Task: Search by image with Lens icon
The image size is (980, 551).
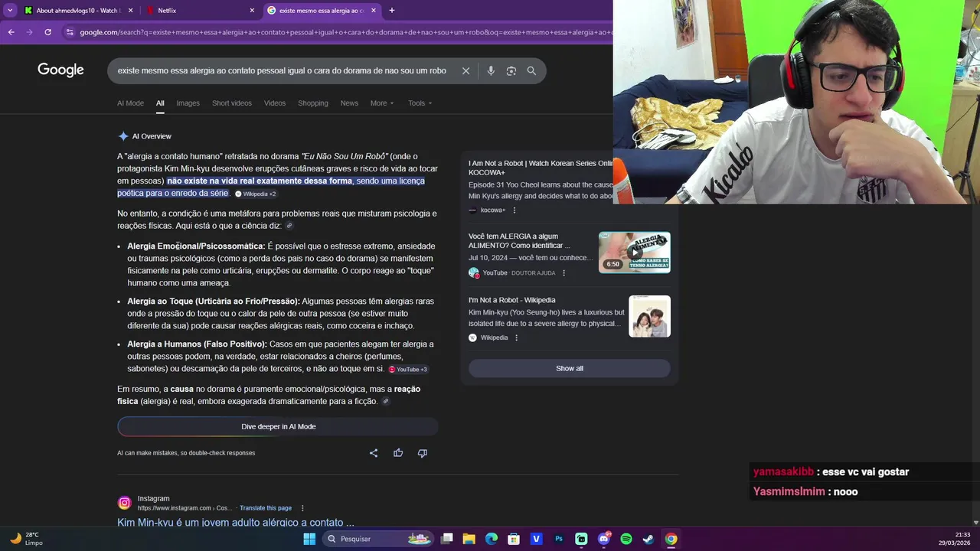Action: coord(511,70)
